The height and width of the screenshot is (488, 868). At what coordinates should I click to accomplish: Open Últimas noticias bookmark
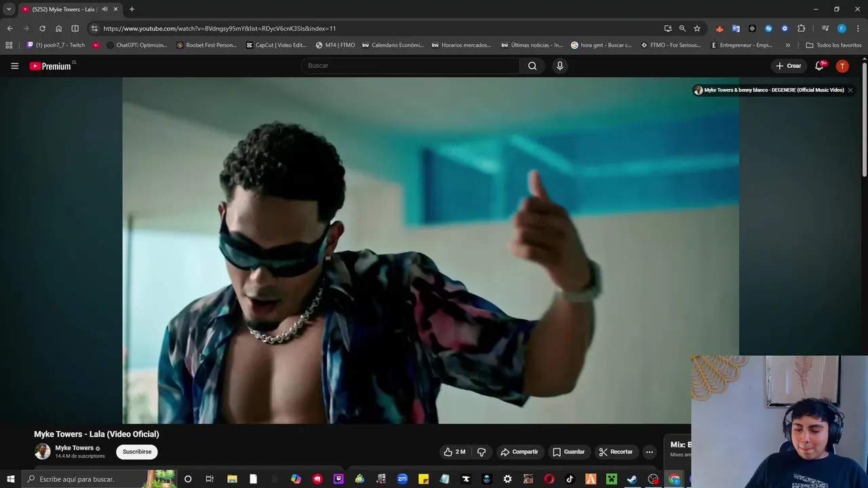(x=532, y=45)
